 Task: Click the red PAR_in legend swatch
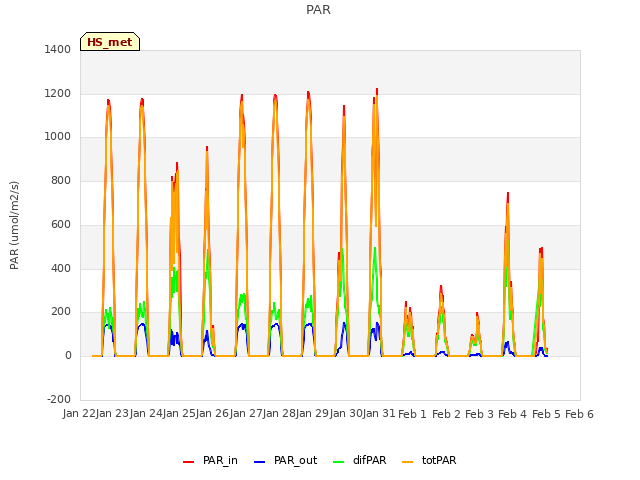(189, 462)
